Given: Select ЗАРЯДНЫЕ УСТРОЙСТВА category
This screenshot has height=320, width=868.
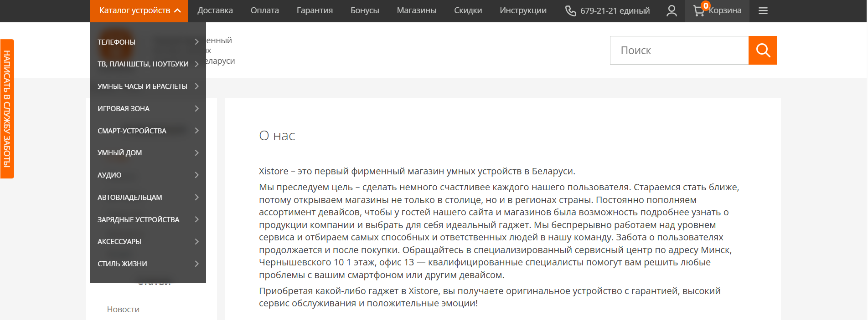Looking at the screenshot, I should pyautogui.click(x=138, y=219).
